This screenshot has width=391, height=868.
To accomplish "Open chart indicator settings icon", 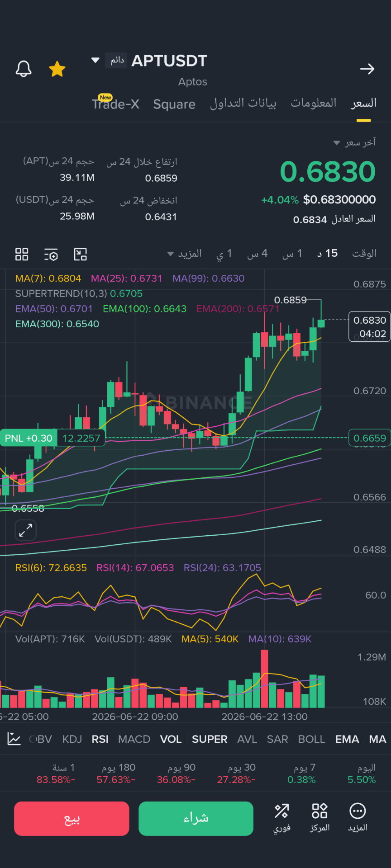I will point(51,255).
